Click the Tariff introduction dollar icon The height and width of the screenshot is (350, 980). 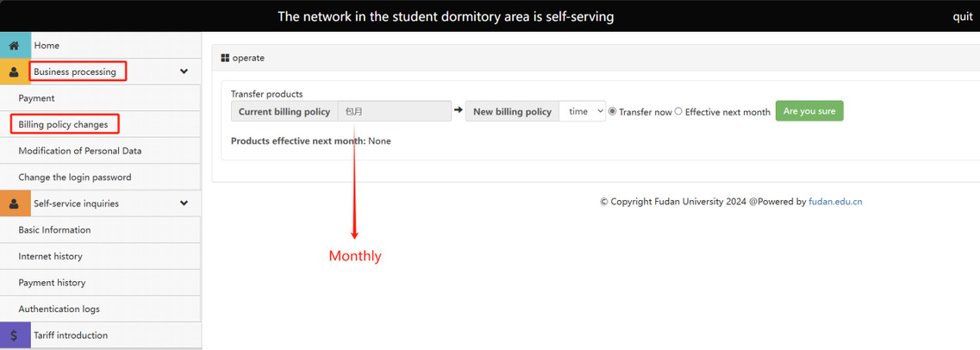(x=14, y=336)
